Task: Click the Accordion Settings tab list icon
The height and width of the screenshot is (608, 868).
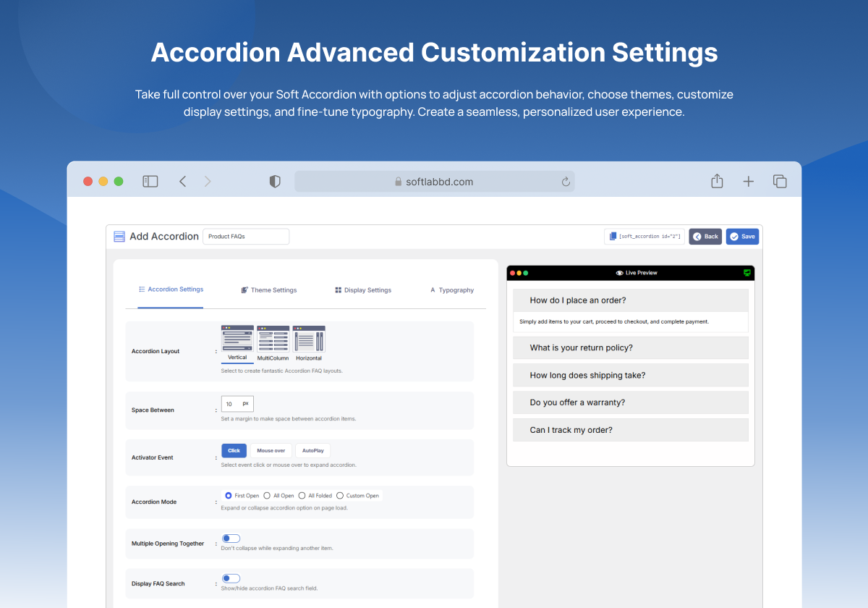Action: (142, 290)
